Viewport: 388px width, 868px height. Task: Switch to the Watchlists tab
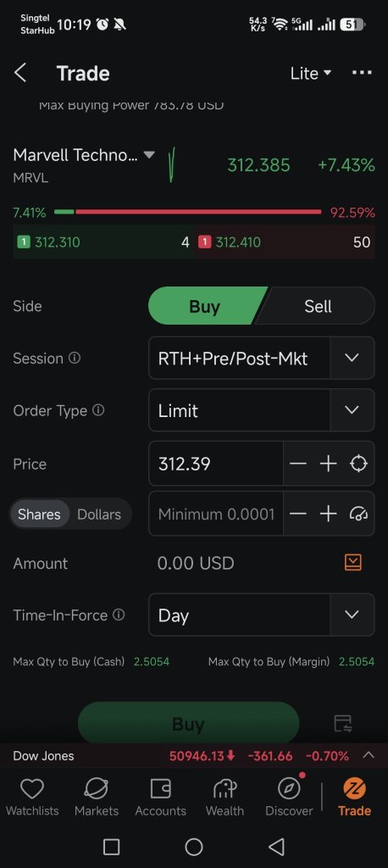point(32,797)
